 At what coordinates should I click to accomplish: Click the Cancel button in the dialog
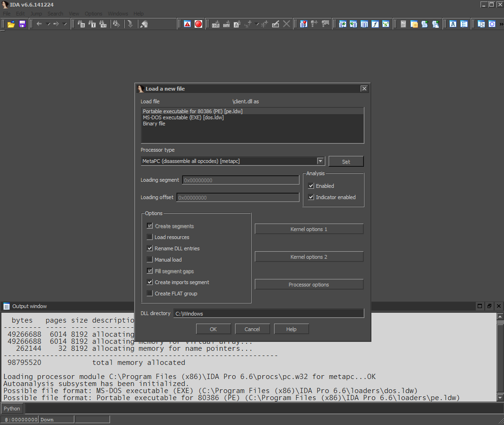pyautogui.click(x=252, y=329)
